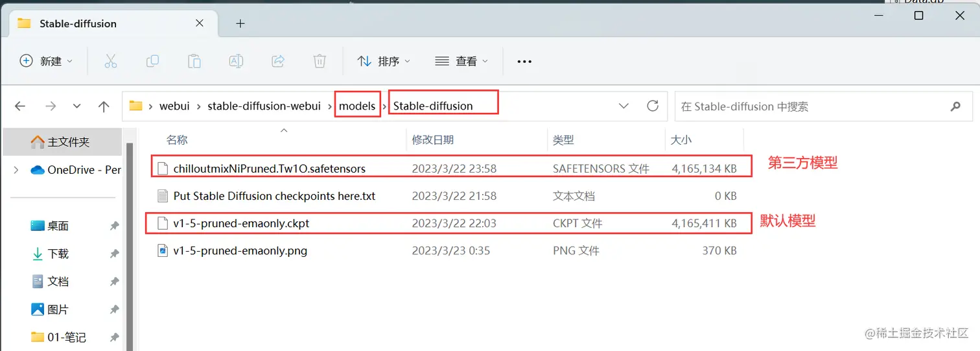The image size is (980, 351).
Task: Select v1-5-pruned-emaonly.ckpt file name
Action: pos(242,223)
